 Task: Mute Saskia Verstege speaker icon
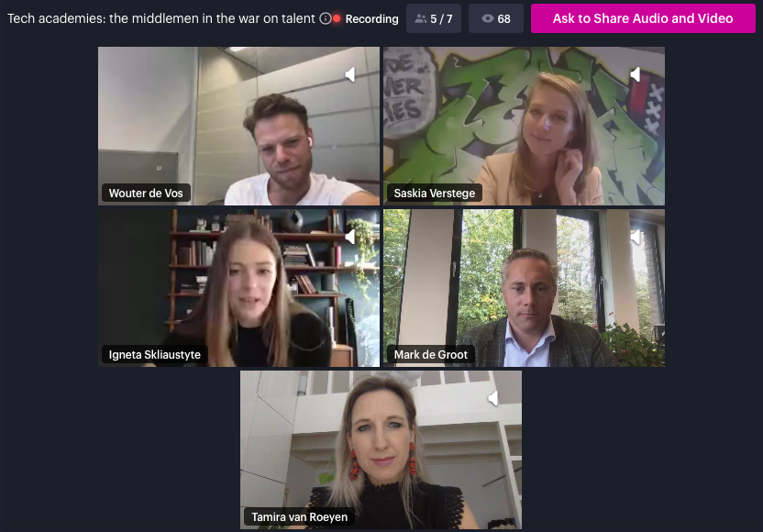click(635, 74)
